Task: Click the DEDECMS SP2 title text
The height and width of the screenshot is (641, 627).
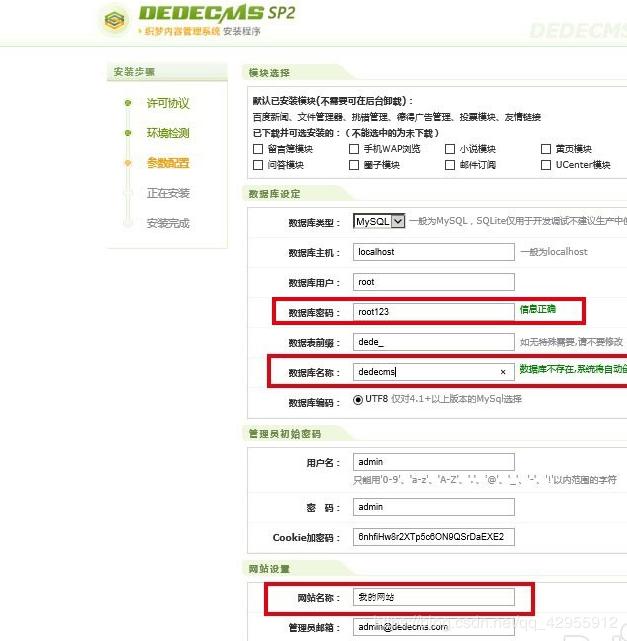Action: coord(217,13)
